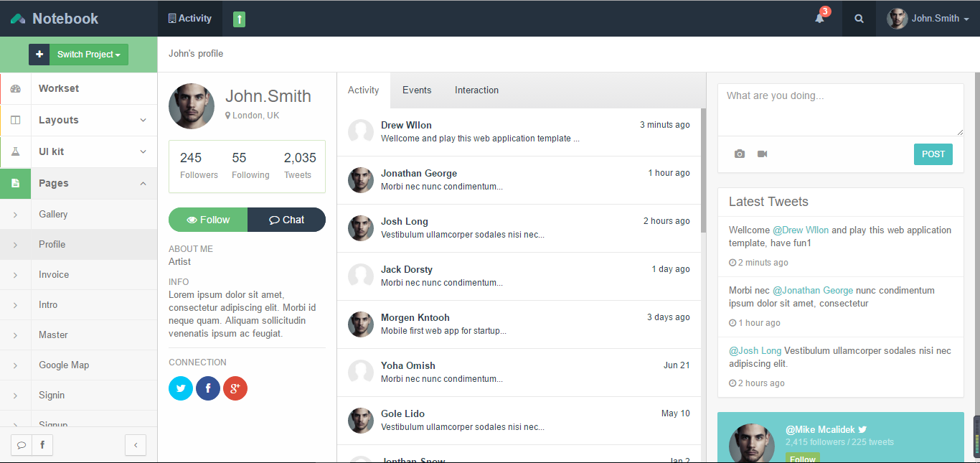This screenshot has height=463, width=980.
Task: Open the @Jonathan George mention link
Action: tap(813, 291)
